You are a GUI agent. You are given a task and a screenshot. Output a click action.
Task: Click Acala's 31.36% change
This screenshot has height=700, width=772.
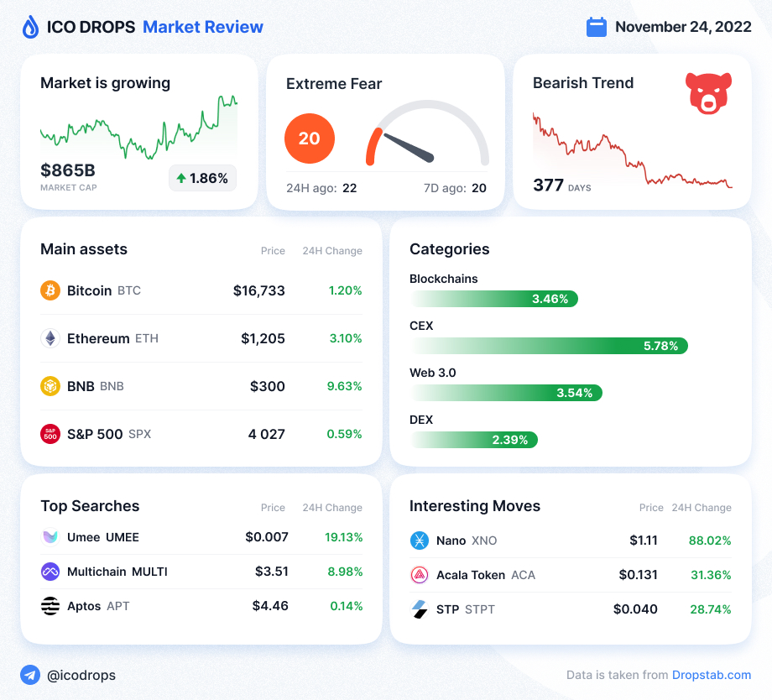(711, 575)
